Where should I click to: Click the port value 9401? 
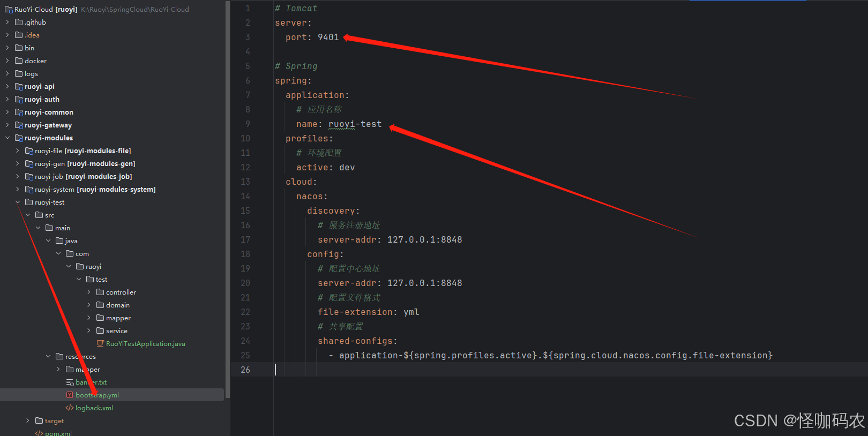(328, 37)
